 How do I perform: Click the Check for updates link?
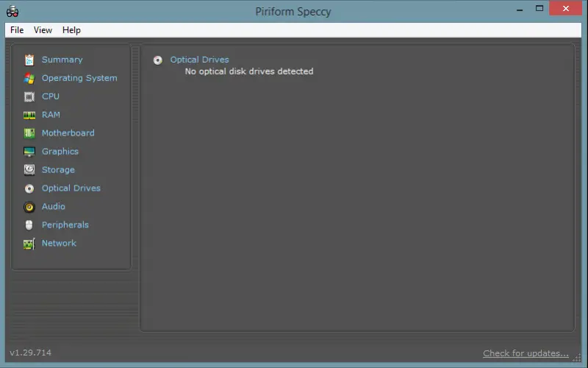tap(526, 353)
